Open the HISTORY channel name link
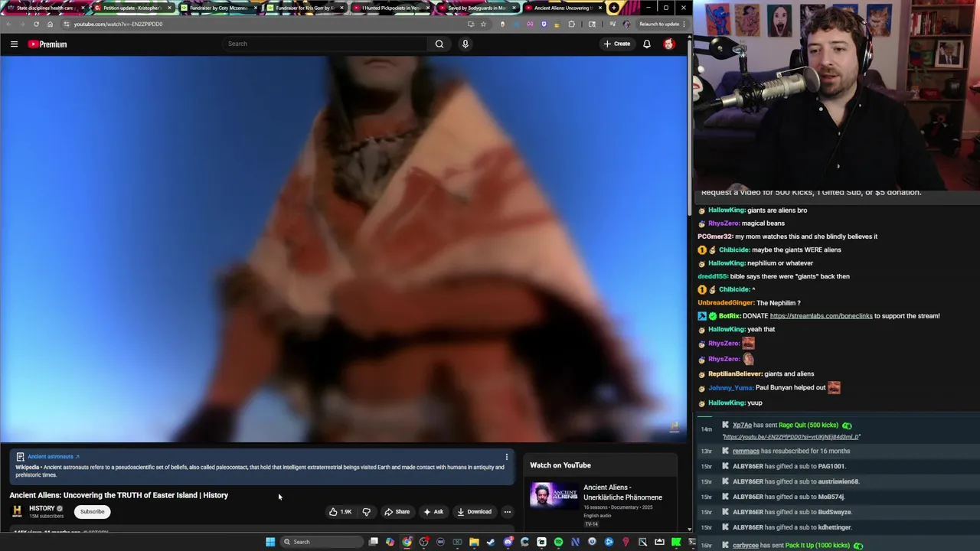This screenshot has width=980, height=551. (41, 508)
